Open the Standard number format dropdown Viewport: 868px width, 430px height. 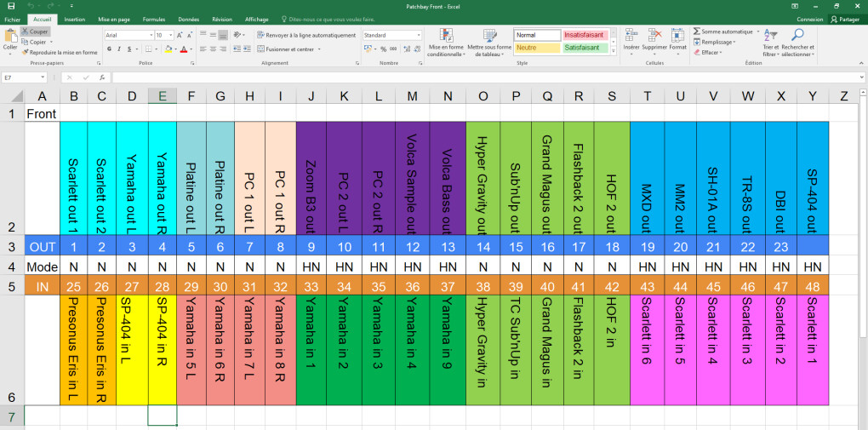tap(419, 35)
